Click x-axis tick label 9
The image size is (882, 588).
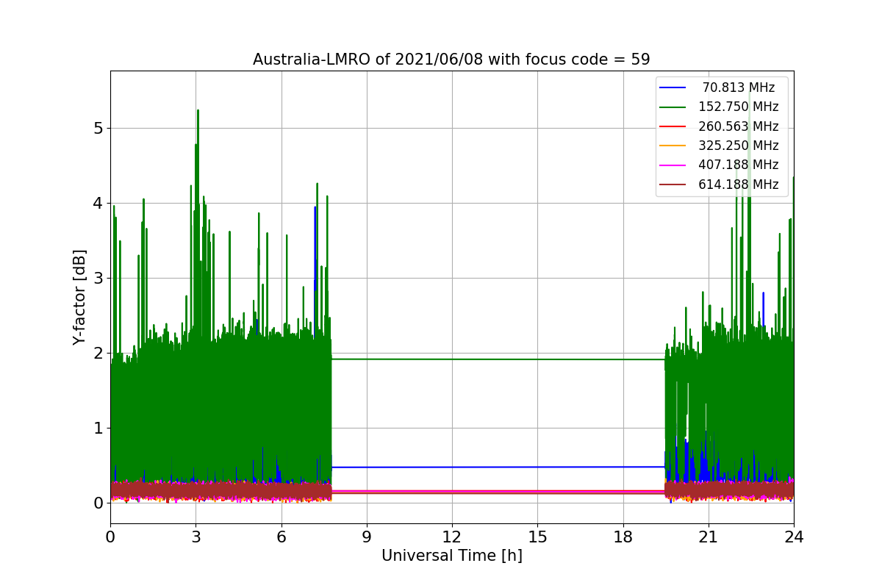(x=367, y=537)
